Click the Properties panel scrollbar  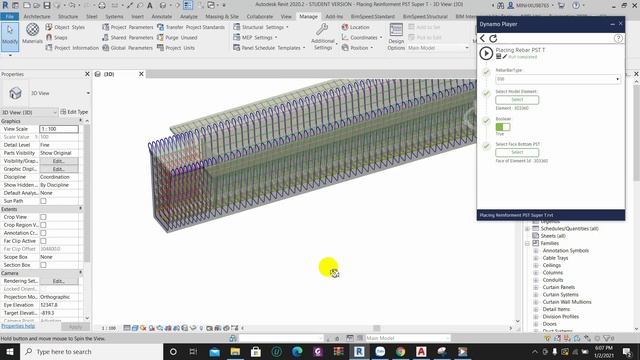(87, 192)
